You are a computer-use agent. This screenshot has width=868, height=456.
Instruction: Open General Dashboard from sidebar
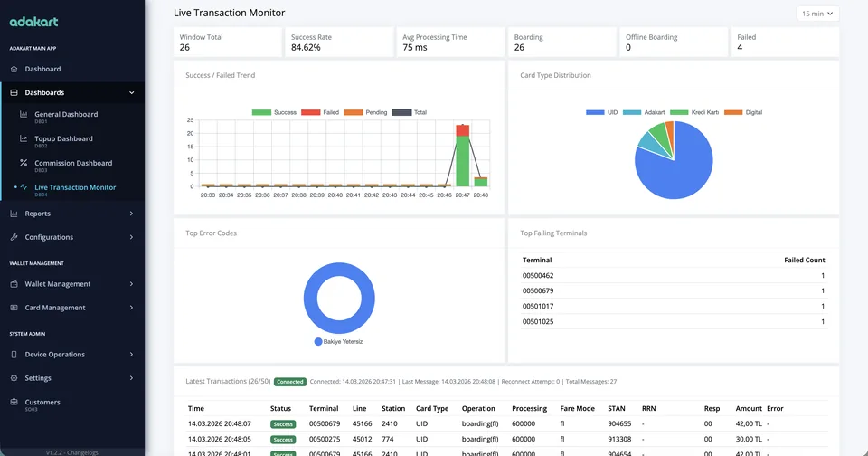point(72,117)
